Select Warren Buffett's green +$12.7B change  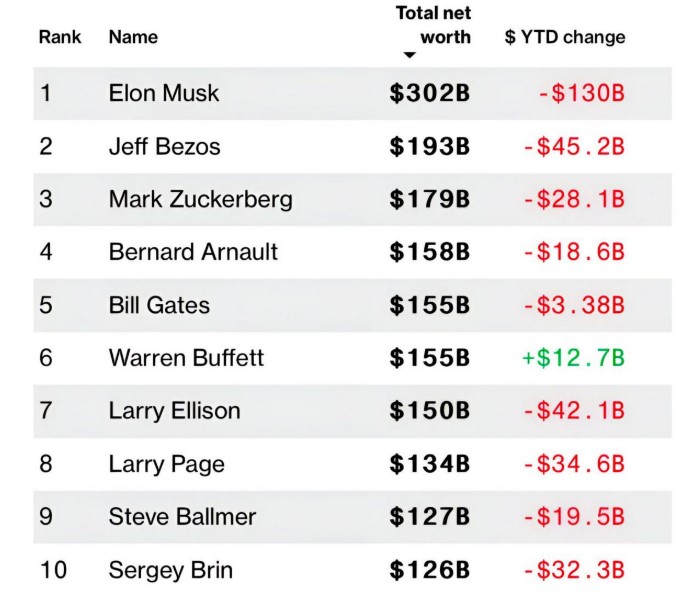pos(573,358)
